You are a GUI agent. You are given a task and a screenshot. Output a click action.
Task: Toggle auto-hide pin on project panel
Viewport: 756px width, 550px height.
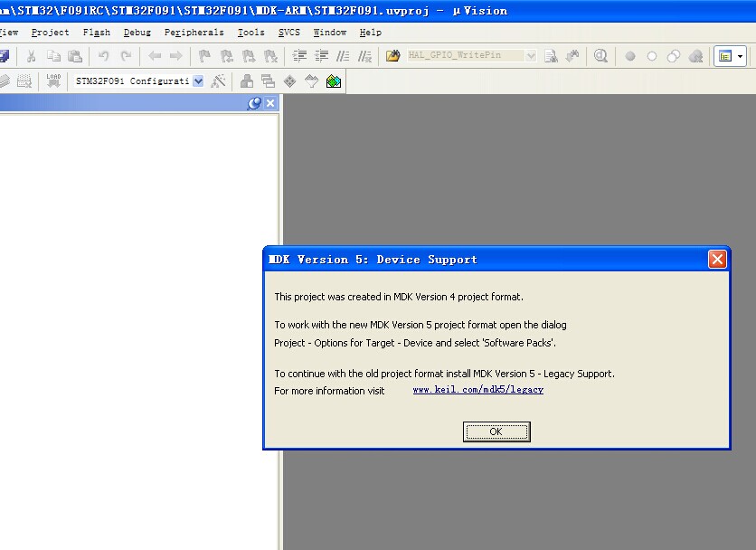coord(254,103)
